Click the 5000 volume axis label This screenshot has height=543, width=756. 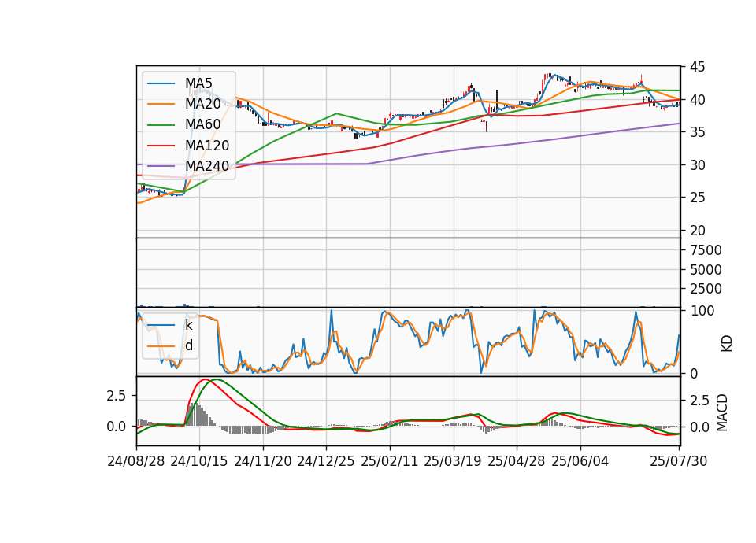coord(706,270)
